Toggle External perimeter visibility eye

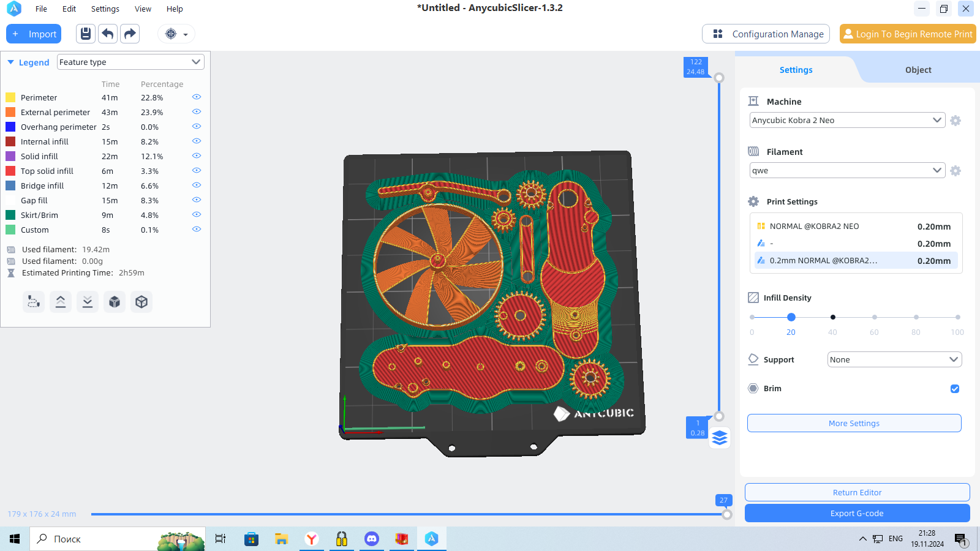pos(197,111)
